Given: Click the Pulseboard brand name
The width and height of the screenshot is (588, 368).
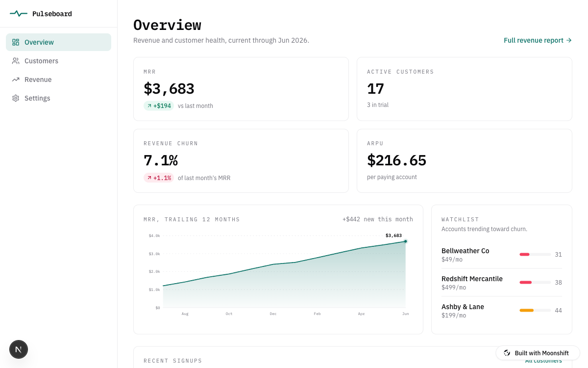Looking at the screenshot, I should pos(52,14).
